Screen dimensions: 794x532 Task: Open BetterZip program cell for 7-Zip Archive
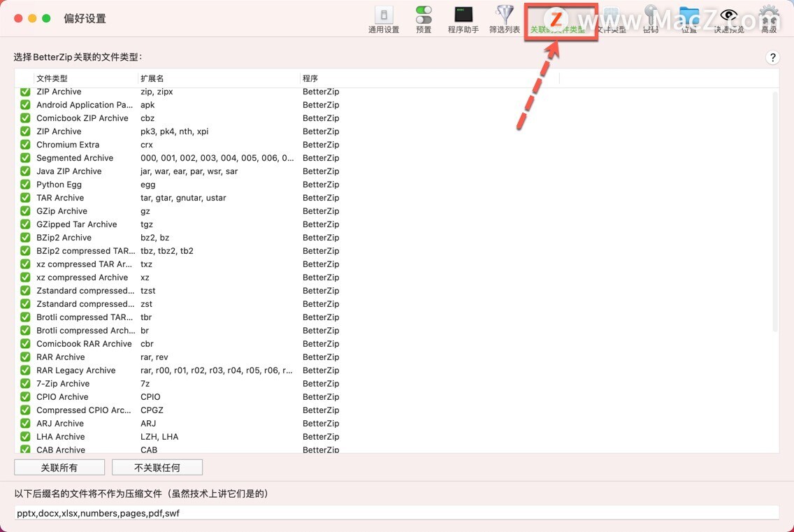(x=321, y=384)
